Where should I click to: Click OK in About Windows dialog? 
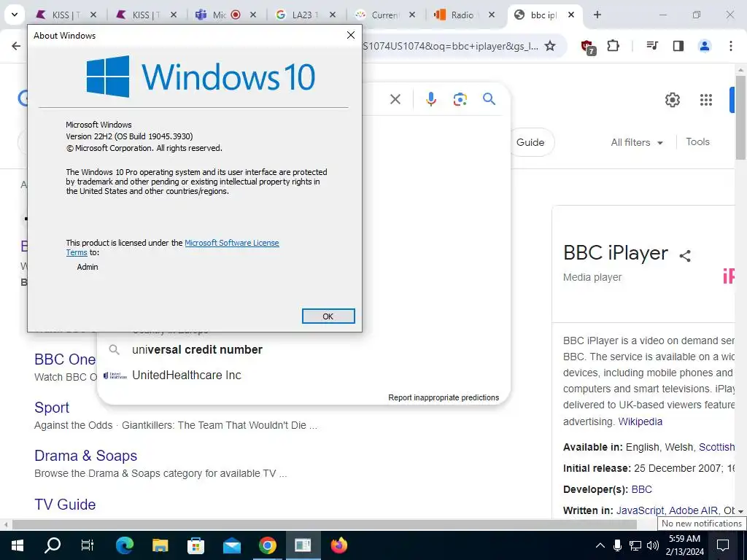(328, 316)
